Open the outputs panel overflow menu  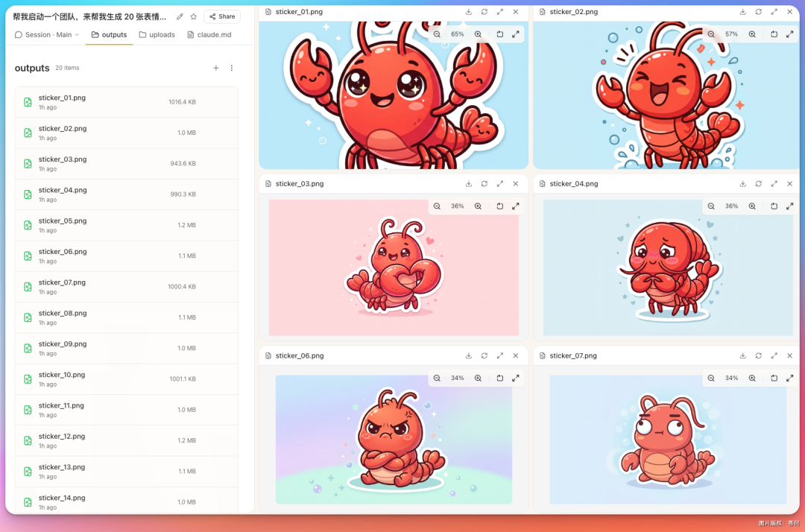click(x=232, y=68)
